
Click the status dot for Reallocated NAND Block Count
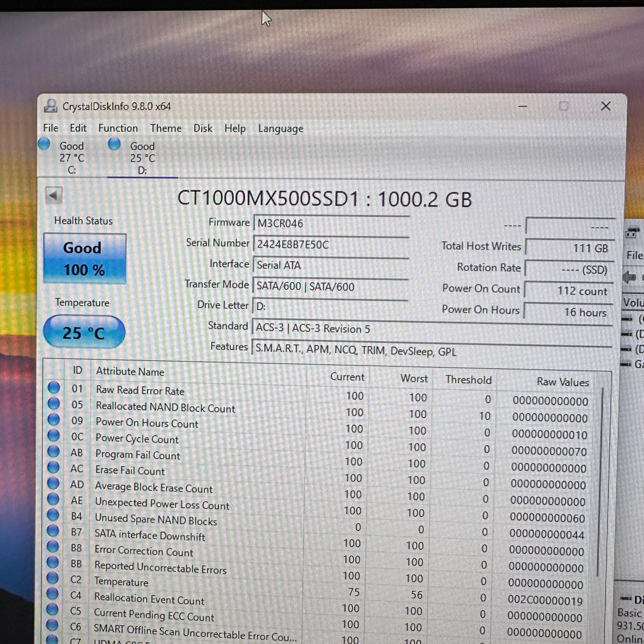point(54,404)
